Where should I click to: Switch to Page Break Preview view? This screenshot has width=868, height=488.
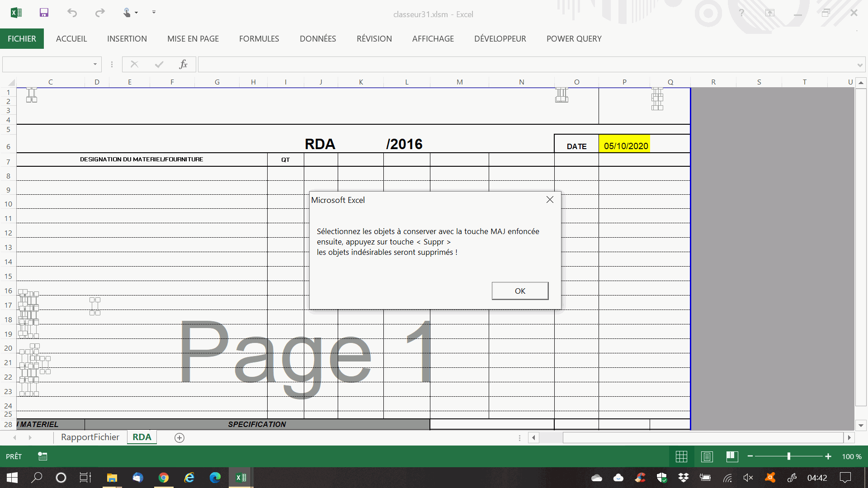[x=732, y=456]
